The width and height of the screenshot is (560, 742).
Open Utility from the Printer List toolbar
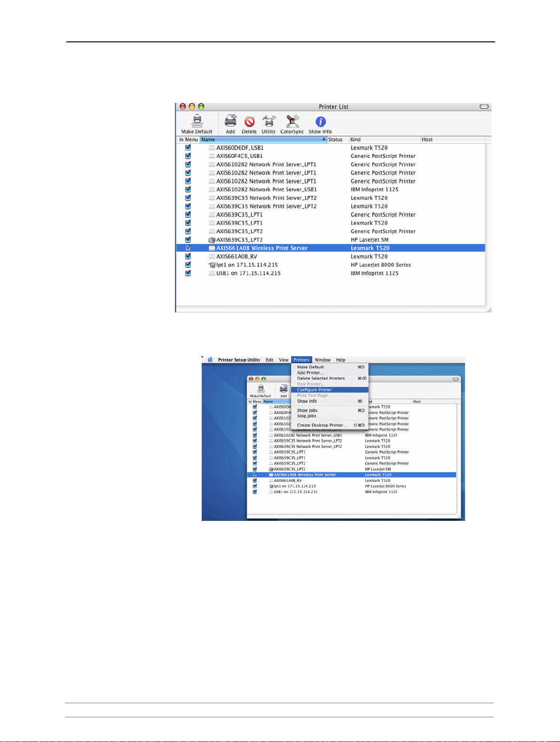pyautogui.click(x=268, y=121)
